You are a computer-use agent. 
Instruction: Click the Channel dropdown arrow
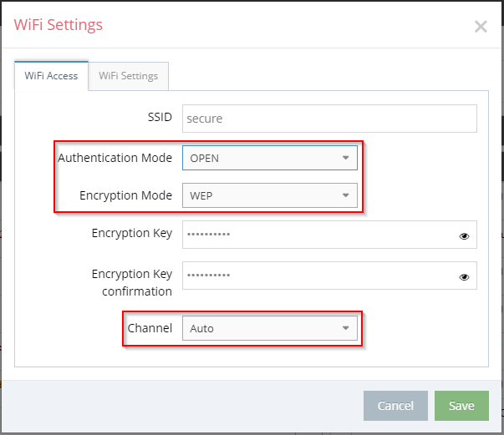(345, 328)
